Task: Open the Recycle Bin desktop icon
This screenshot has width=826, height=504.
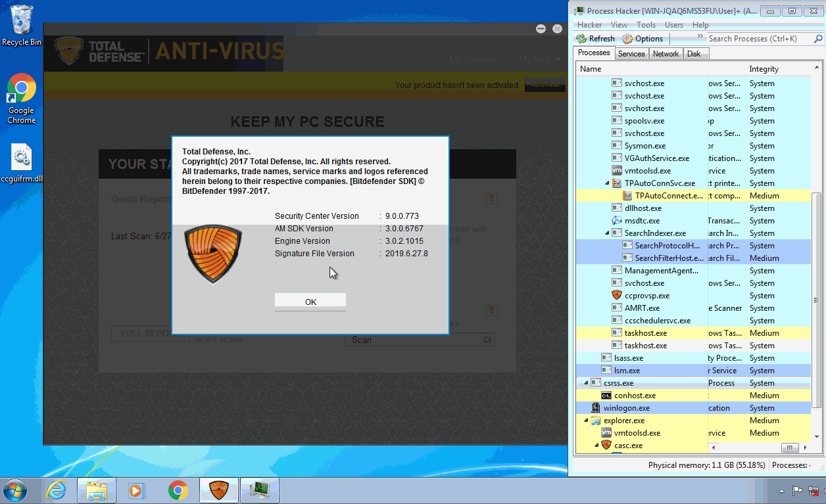Action: [x=22, y=25]
